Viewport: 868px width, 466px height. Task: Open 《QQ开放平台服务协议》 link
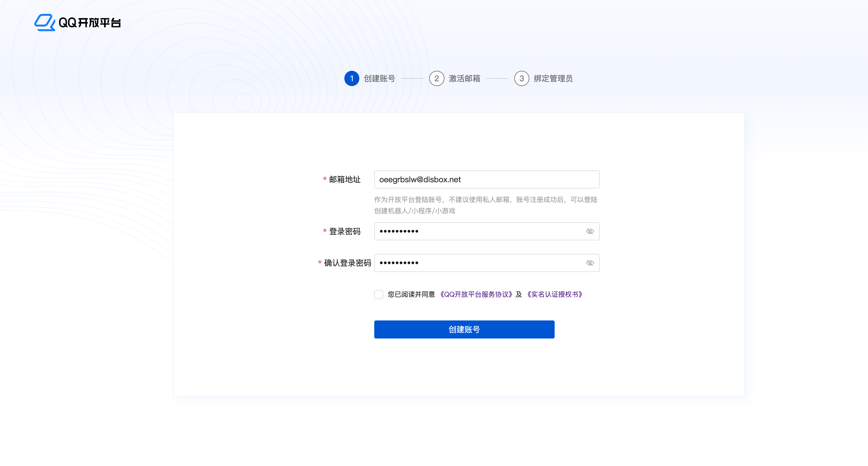coord(476,294)
